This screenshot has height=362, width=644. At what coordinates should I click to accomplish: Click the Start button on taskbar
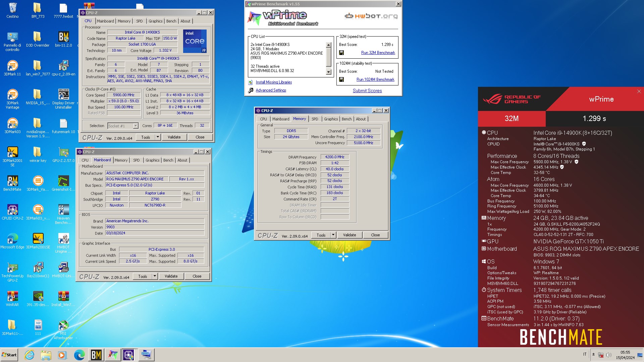(9, 355)
